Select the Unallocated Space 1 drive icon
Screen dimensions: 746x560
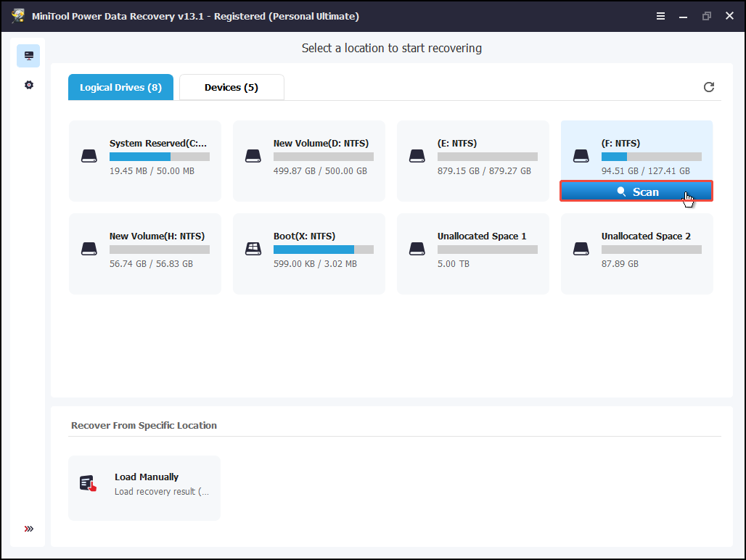417,249
